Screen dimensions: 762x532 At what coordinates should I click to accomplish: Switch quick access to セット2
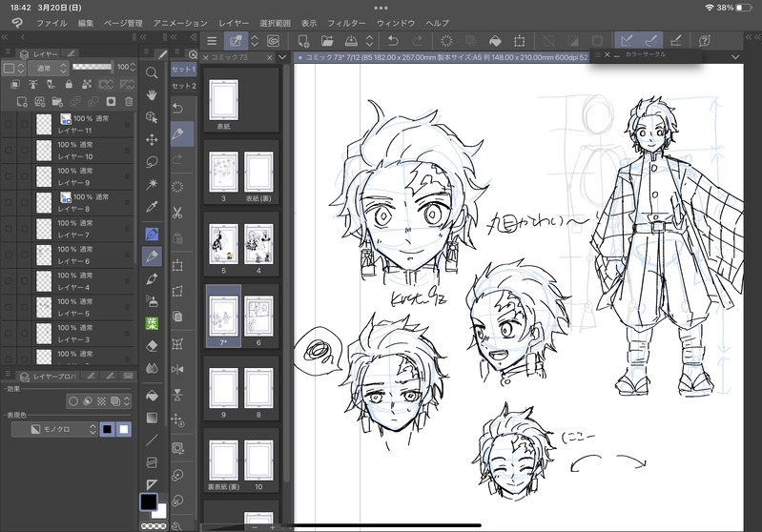tap(184, 86)
